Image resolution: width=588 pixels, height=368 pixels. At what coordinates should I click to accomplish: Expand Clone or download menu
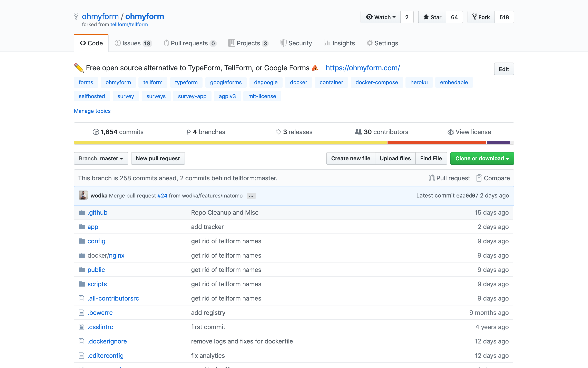482,158
